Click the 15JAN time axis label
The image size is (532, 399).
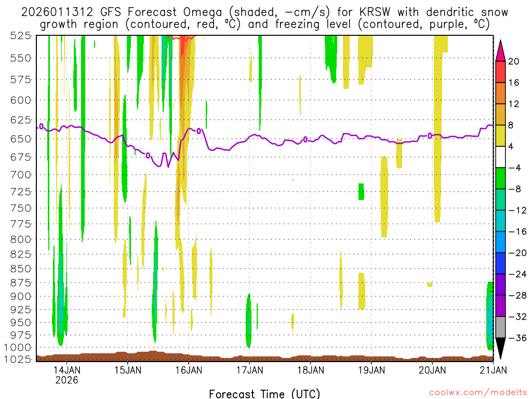[x=128, y=370]
